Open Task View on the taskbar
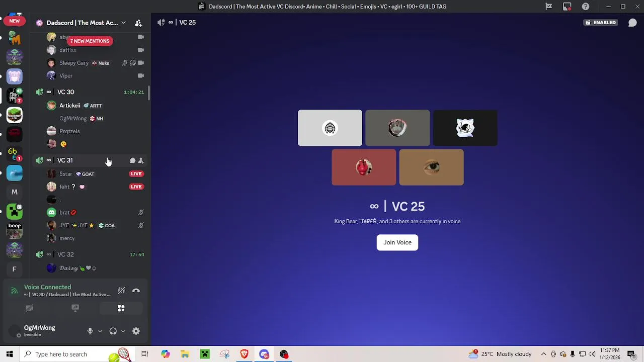Screen dimensions: 644x362 click(145, 354)
